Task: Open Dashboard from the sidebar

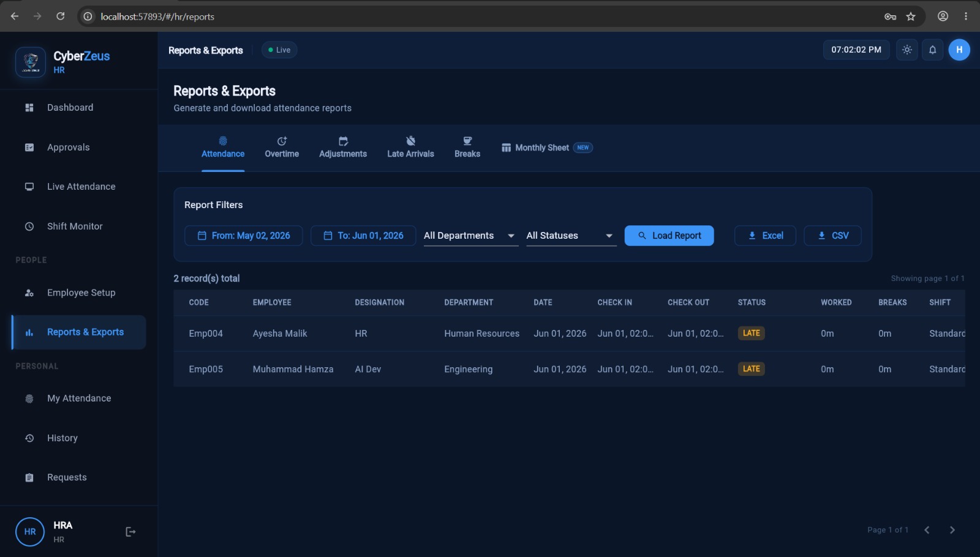Action: coord(78,108)
